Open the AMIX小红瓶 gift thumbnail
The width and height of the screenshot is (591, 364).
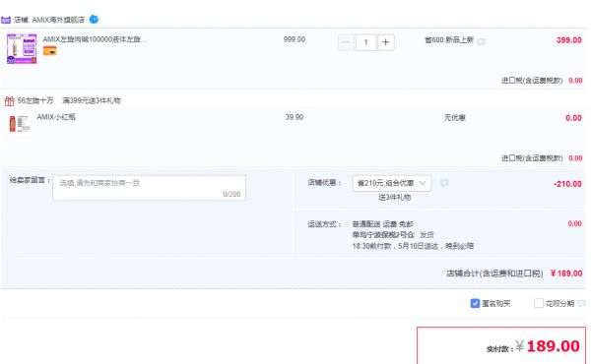pyautogui.click(x=20, y=124)
